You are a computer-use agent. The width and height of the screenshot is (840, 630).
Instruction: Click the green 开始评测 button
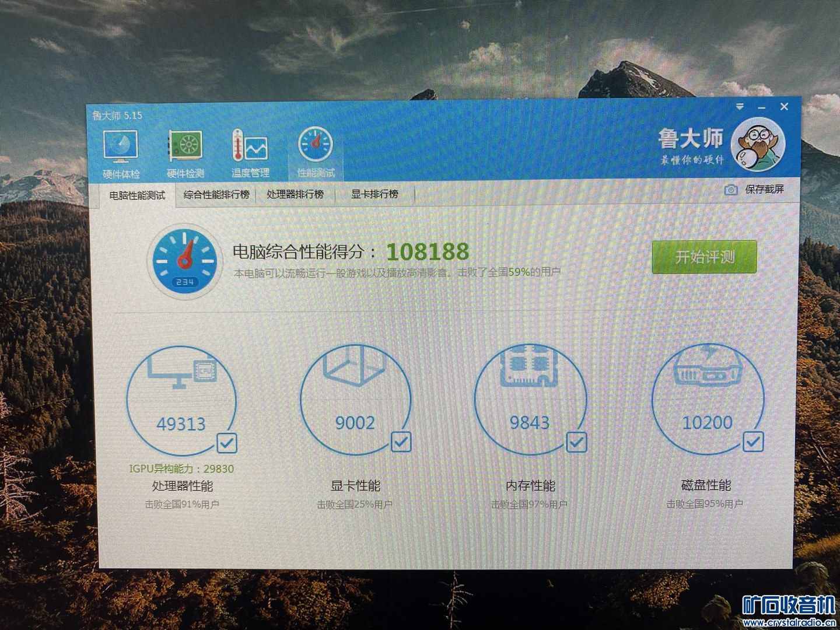point(705,257)
